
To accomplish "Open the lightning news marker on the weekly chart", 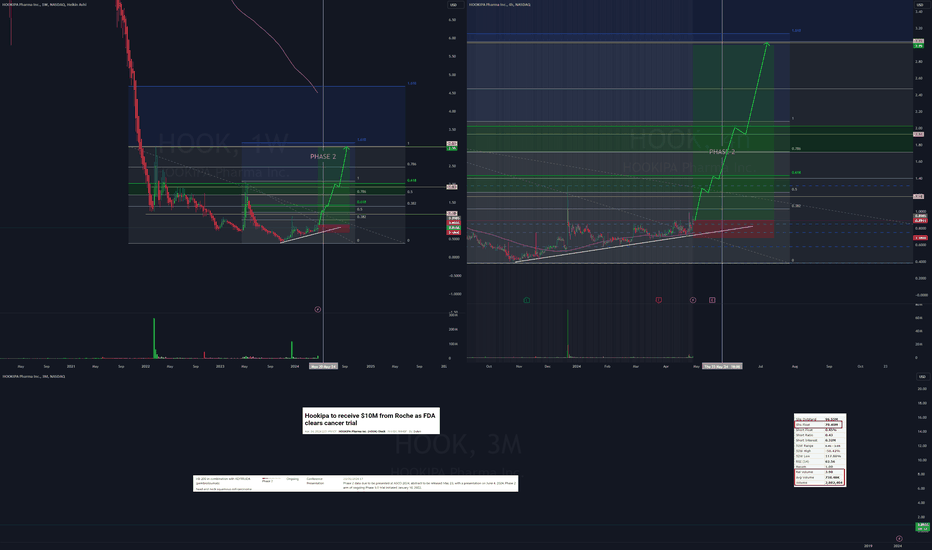I will tap(317, 309).
